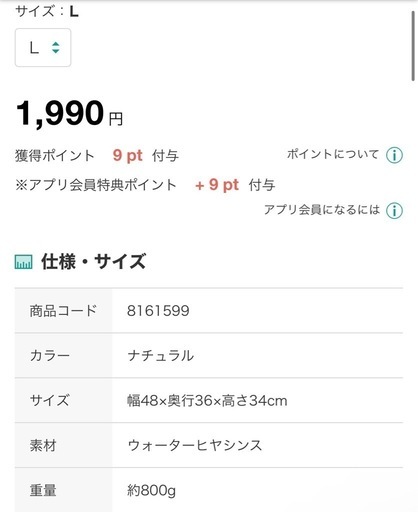Image resolution: width=418 pixels, height=512 pixels.
Task: Click the vertical scrollbar thumb on right edge
Action: 413,46
